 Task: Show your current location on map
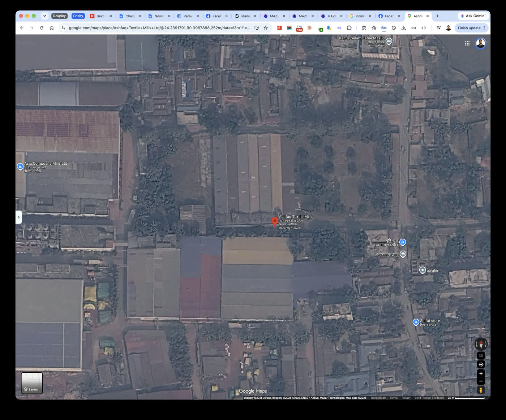click(x=481, y=364)
